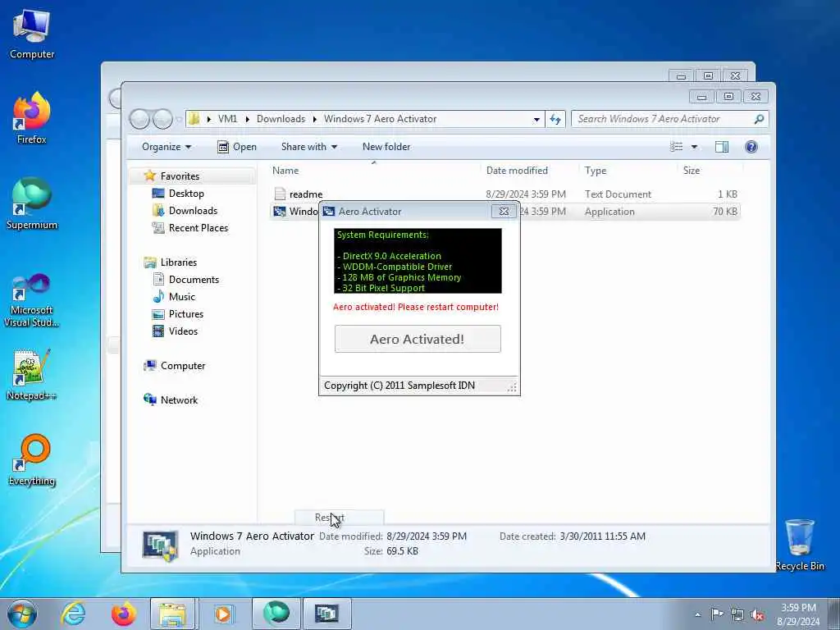Open the Videos library
The width and height of the screenshot is (840, 630).
[x=183, y=331]
